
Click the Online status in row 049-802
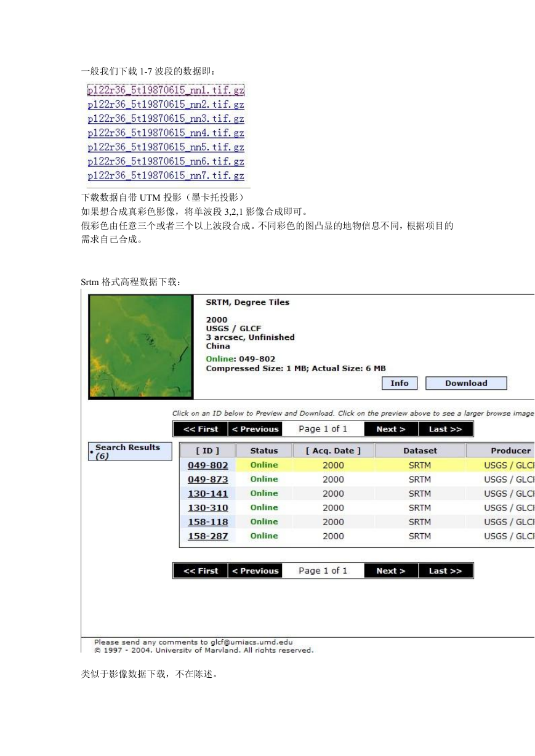(264, 465)
